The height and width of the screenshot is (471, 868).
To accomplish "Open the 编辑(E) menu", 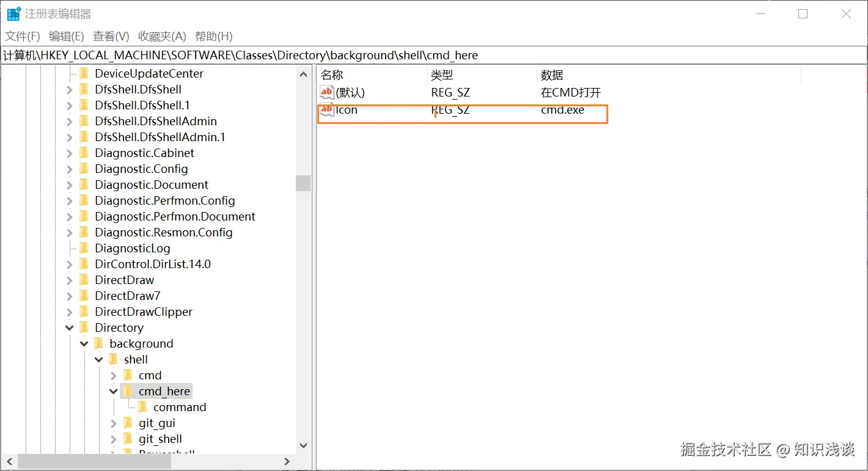I will (x=67, y=37).
